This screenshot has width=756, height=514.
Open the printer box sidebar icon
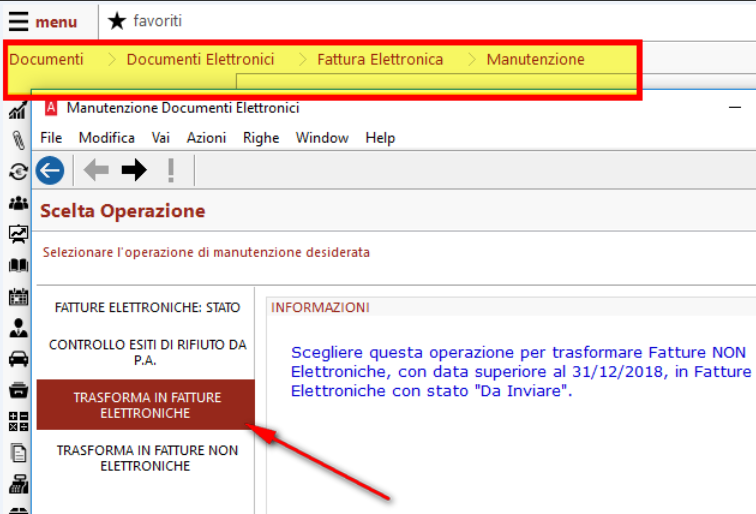pos(18,390)
